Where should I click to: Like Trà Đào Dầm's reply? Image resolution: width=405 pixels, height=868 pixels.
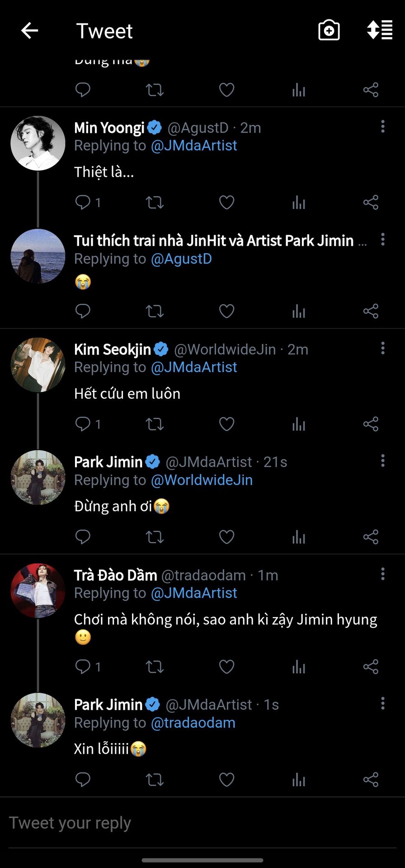(226, 667)
